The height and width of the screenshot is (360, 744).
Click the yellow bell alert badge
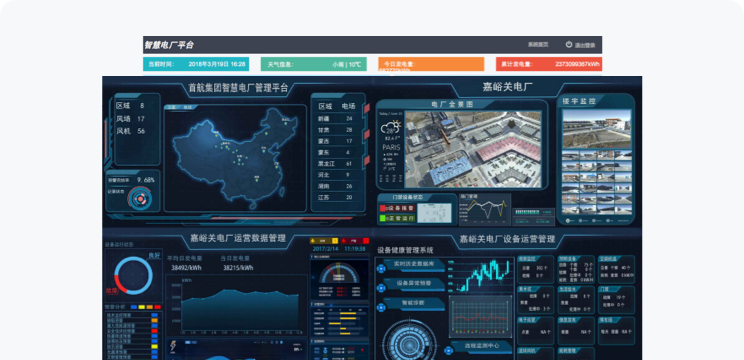324,241
